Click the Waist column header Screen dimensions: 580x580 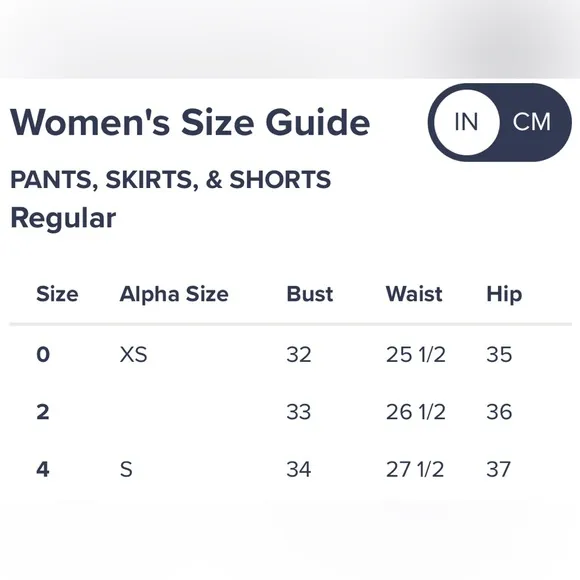pyautogui.click(x=414, y=294)
